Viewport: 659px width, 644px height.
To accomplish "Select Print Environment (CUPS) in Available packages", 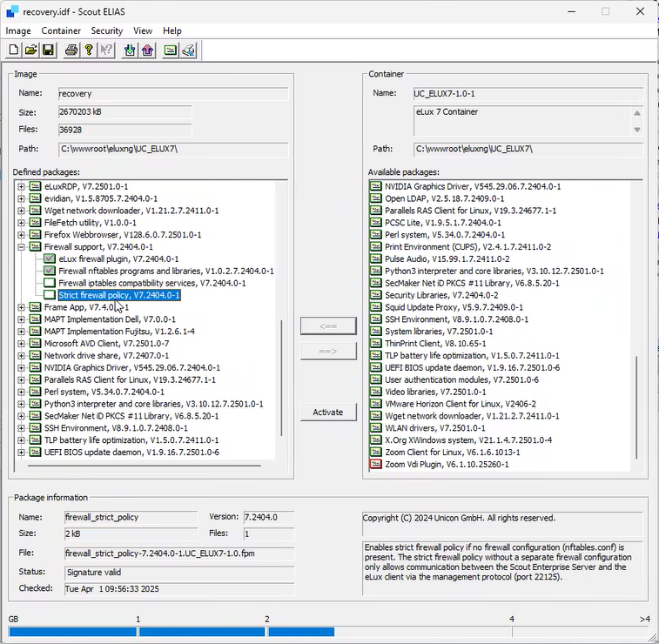I will pos(467,246).
